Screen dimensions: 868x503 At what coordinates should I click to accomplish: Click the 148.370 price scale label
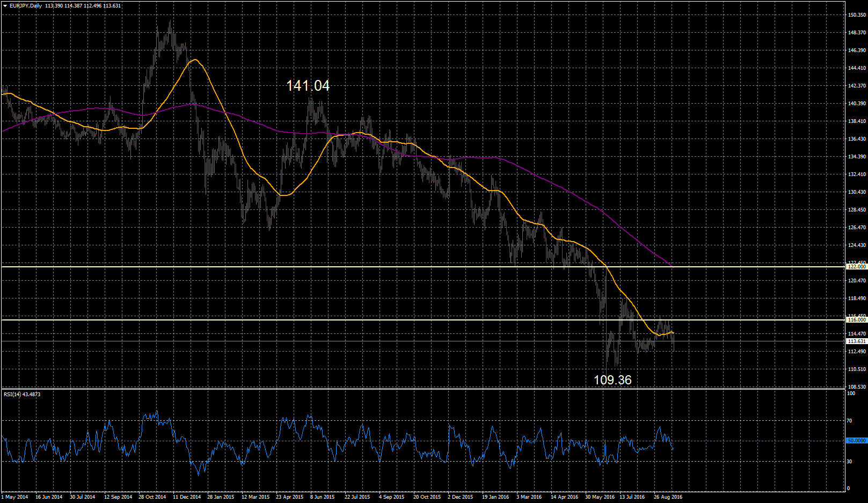pos(857,33)
